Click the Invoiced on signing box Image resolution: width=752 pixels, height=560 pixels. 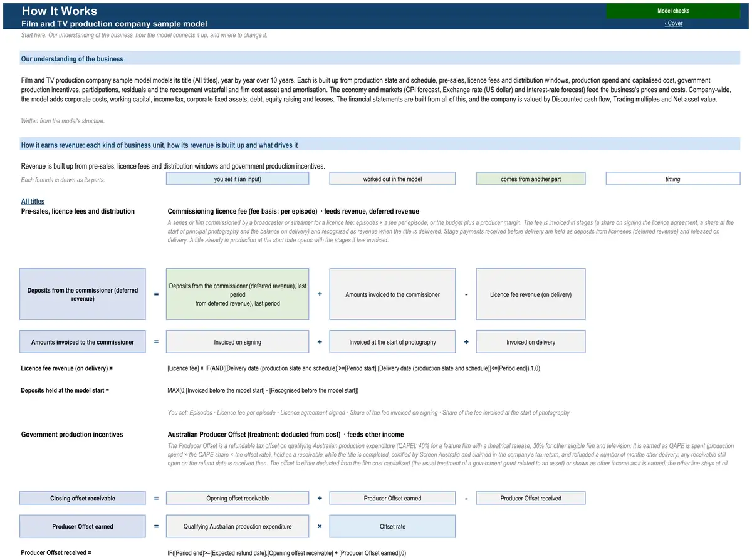pos(238,342)
